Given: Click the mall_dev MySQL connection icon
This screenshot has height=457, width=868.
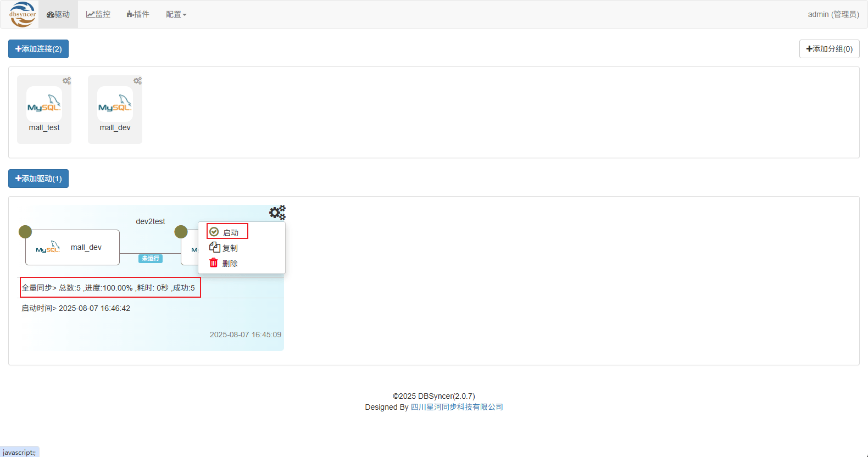Looking at the screenshot, I should [x=115, y=104].
